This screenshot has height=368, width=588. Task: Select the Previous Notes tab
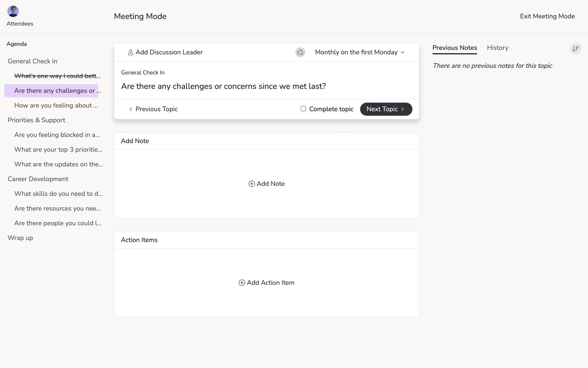pyautogui.click(x=454, y=48)
